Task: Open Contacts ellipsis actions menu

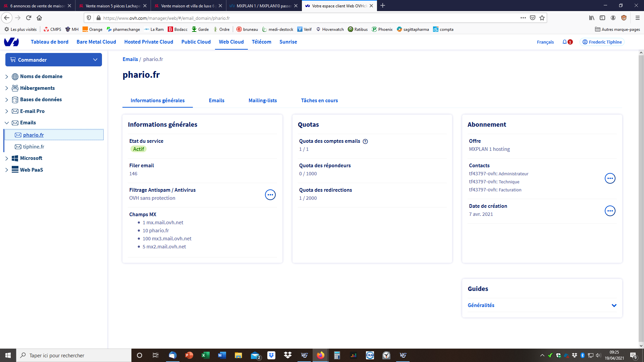Action: pyautogui.click(x=610, y=178)
